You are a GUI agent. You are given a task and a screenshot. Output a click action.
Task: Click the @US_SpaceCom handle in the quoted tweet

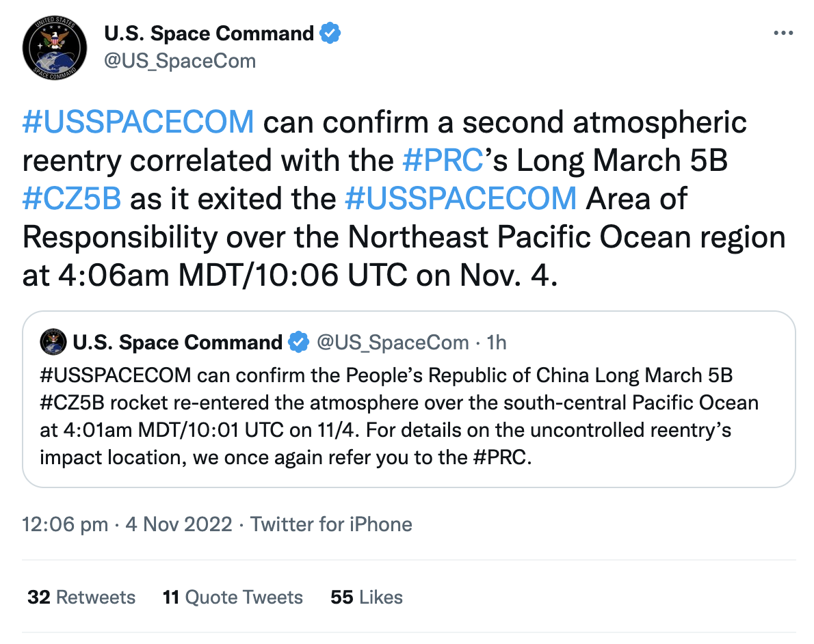pos(393,343)
